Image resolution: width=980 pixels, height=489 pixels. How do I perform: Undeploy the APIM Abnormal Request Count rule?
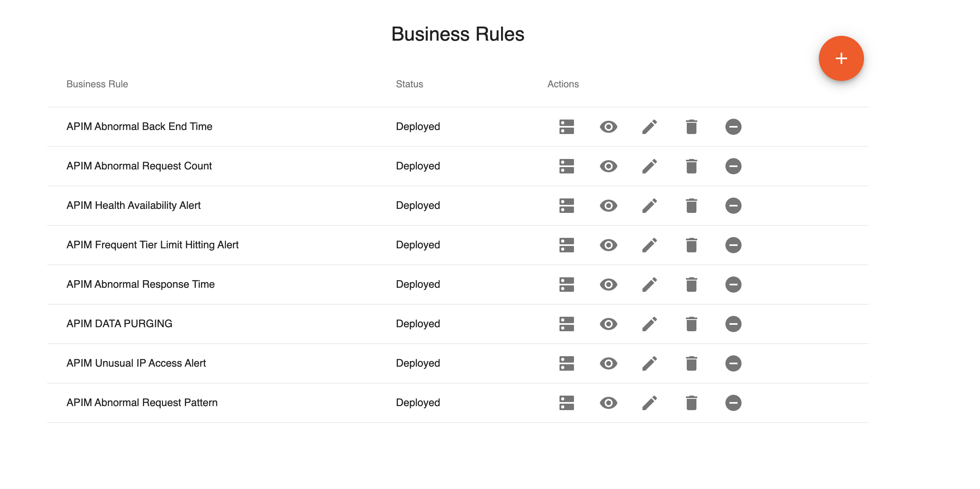pyautogui.click(x=733, y=166)
